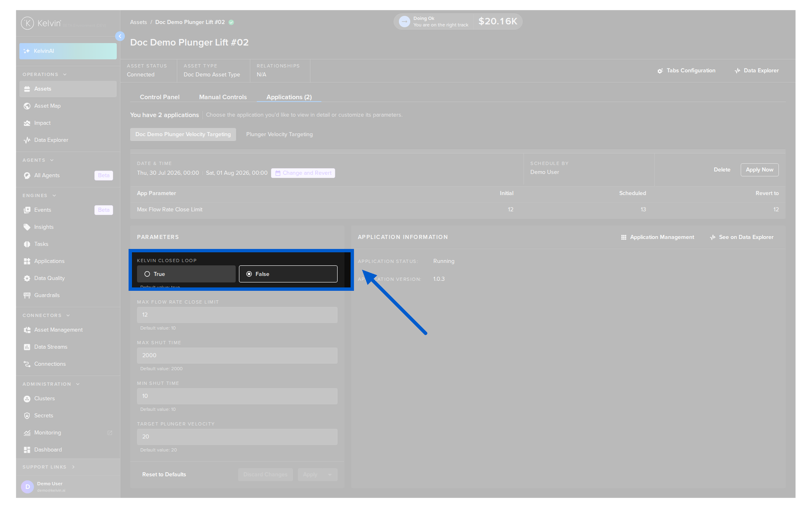This screenshot has height=508, width=812.
Task: Open KelvinAI assistant in sidebar
Action: click(68, 51)
